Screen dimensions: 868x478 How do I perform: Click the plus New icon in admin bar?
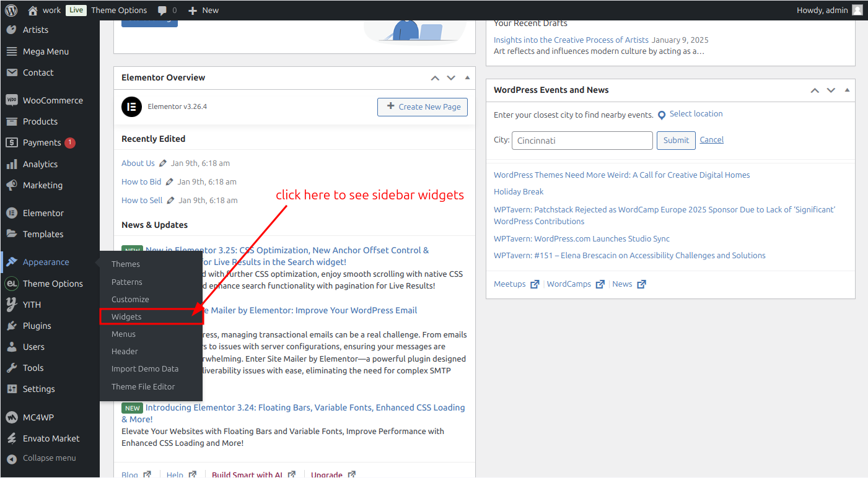point(193,11)
